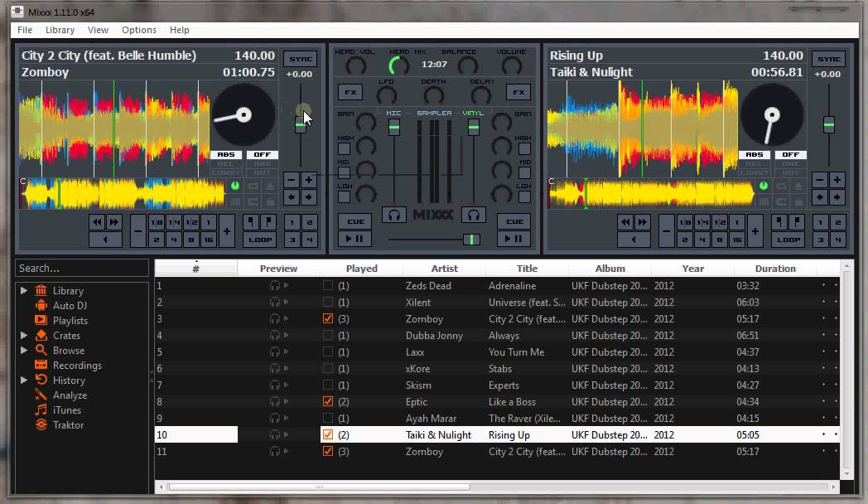The height and width of the screenshot is (504, 868).
Task: Select left deck 1/8 beat loop
Action: (157, 222)
